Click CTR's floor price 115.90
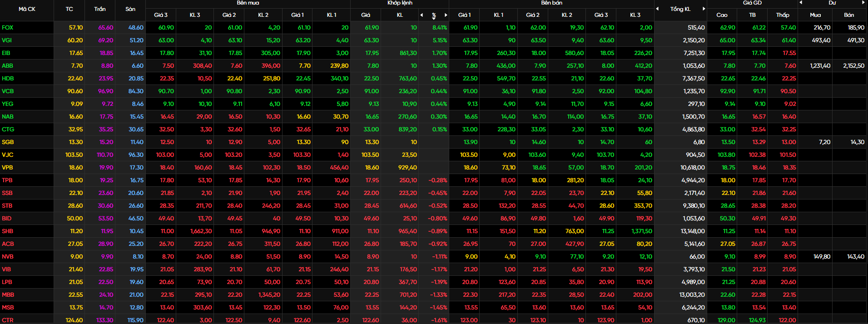The image size is (868, 324). pos(136,320)
